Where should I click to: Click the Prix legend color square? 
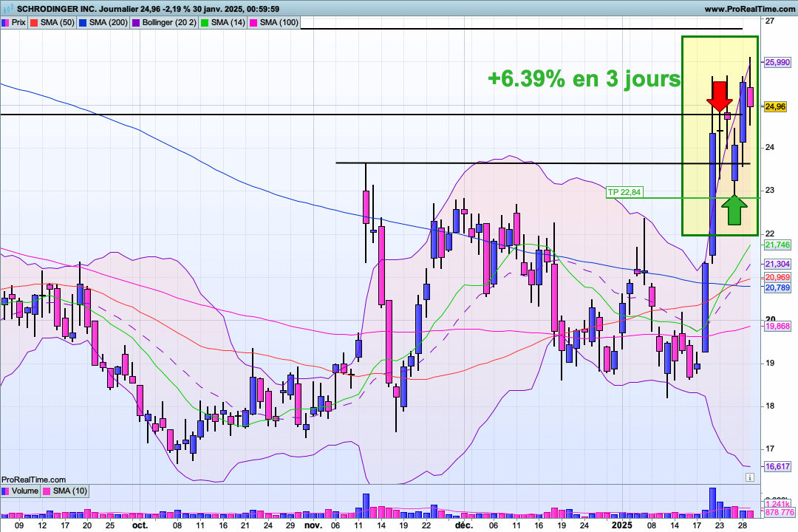coord(5,22)
